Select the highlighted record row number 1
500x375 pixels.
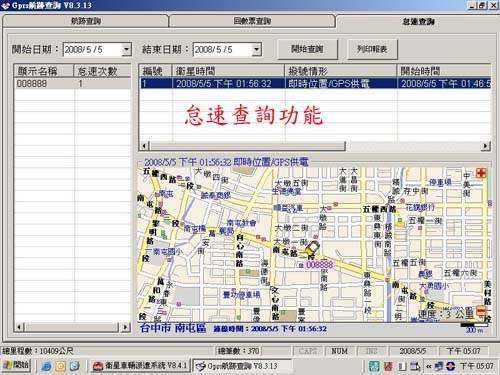pyautogui.click(x=315, y=83)
